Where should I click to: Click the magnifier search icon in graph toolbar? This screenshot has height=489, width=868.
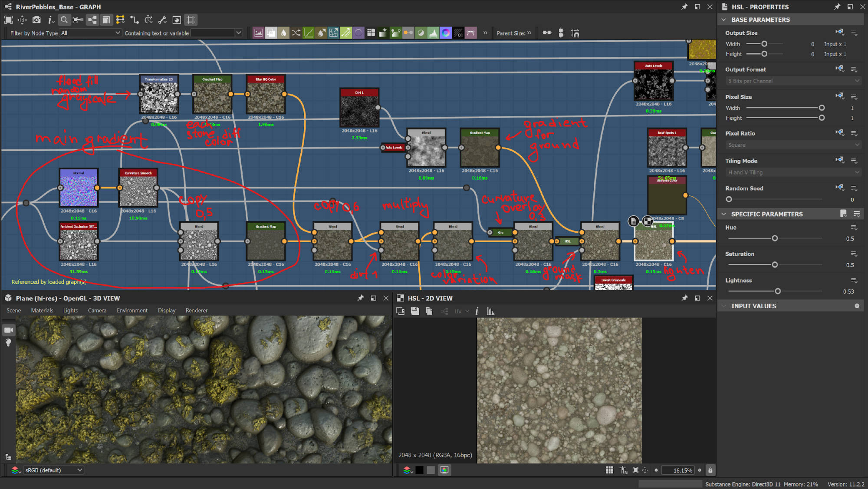tap(64, 20)
